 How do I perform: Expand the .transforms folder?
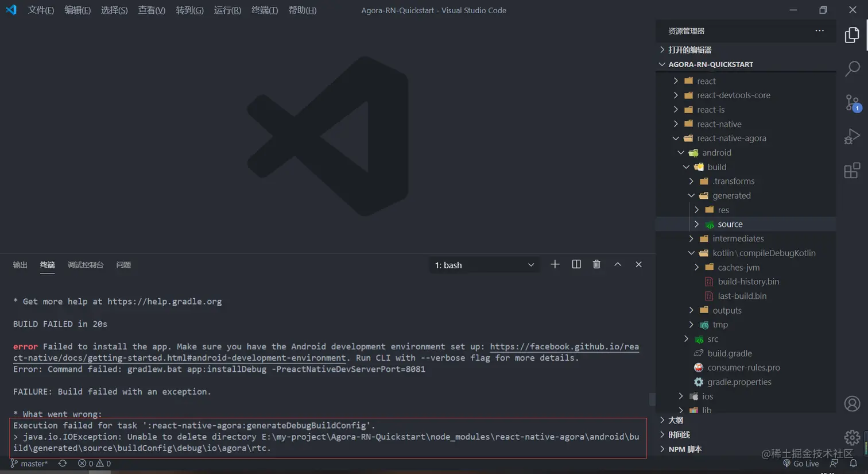point(746,182)
